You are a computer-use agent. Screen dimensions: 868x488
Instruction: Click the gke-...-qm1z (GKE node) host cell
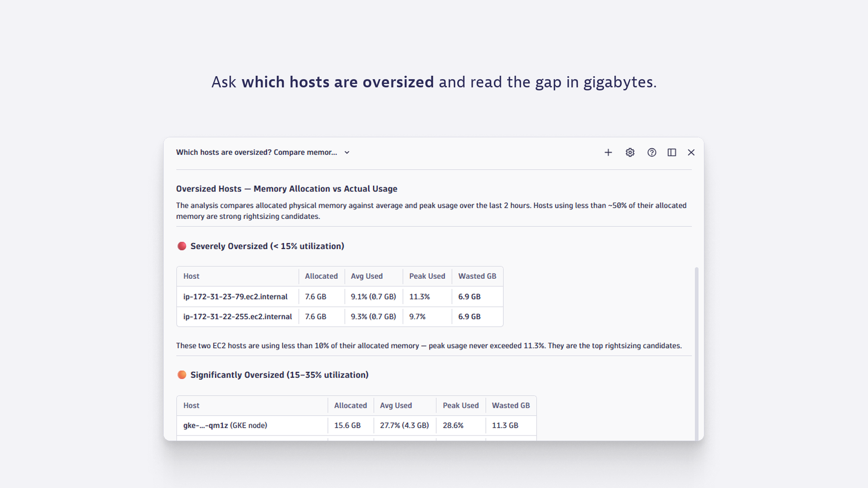click(252, 425)
